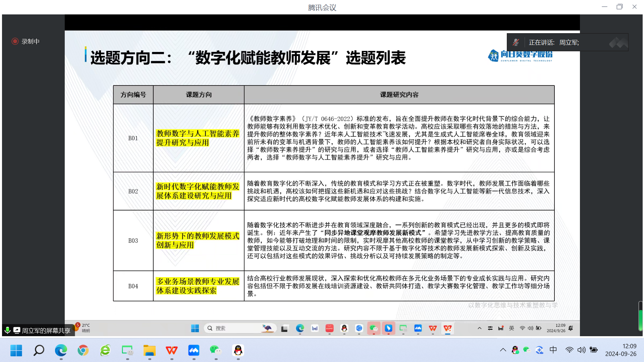This screenshot has width=644, height=362.
Task: Open WeChat from the bottom taskbar
Action: (x=216, y=351)
